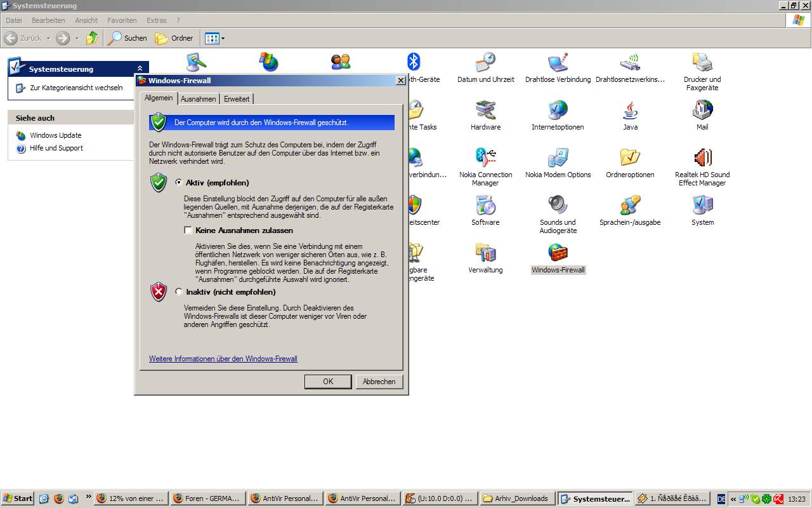
Task: Expand hidden system tray icons
Action: (x=733, y=499)
